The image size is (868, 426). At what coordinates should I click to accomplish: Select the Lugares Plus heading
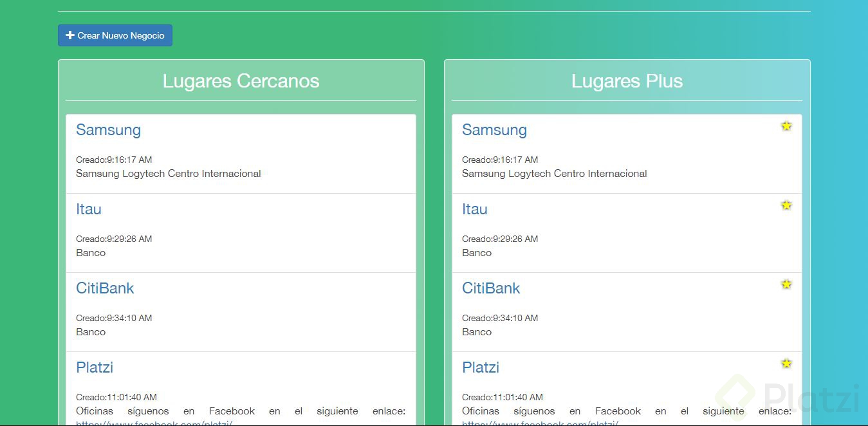[x=627, y=81]
